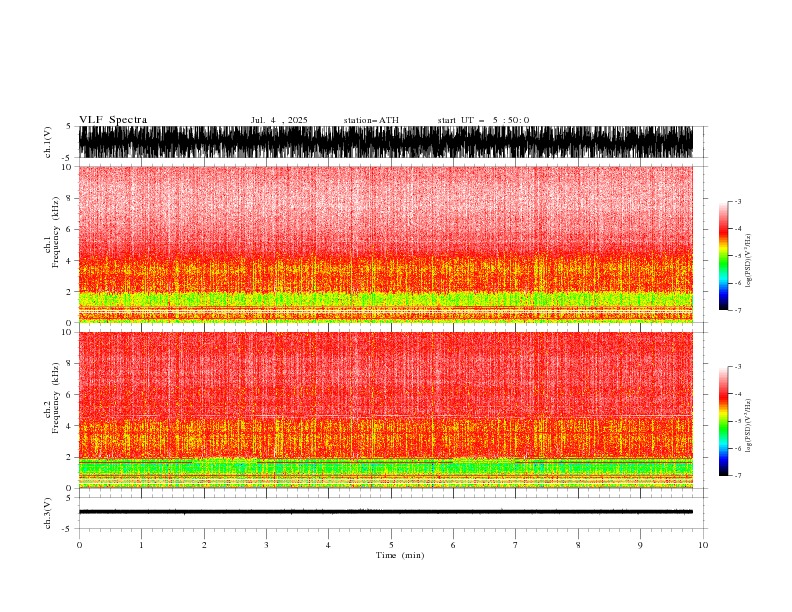This screenshot has height=612, width=792.
Task: Click the "ch.2 Frequency (kHz)" axis label
Action: [x=52, y=398]
